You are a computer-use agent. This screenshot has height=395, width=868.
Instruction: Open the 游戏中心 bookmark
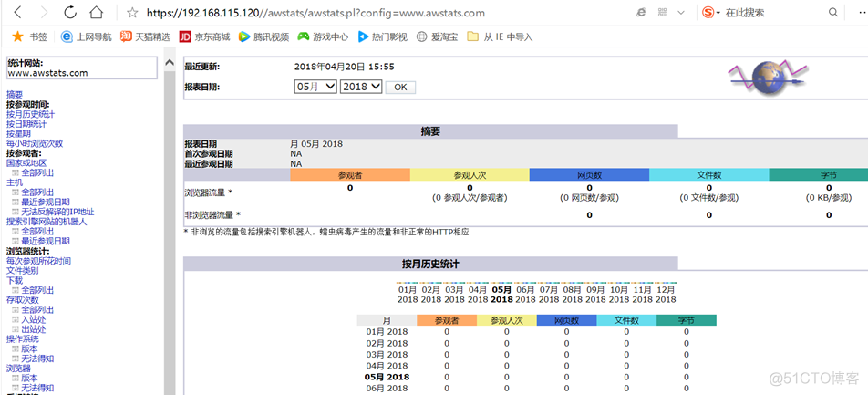coord(323,37)
